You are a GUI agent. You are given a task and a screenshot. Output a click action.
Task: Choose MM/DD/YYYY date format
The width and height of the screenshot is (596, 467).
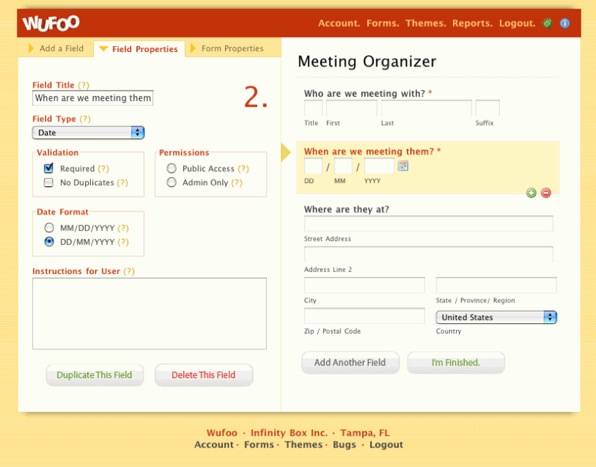(49, 228)
